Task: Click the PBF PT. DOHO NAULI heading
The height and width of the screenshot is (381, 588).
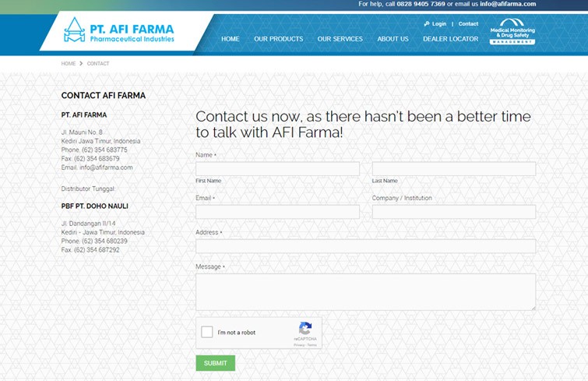Action: pos(95,206)
